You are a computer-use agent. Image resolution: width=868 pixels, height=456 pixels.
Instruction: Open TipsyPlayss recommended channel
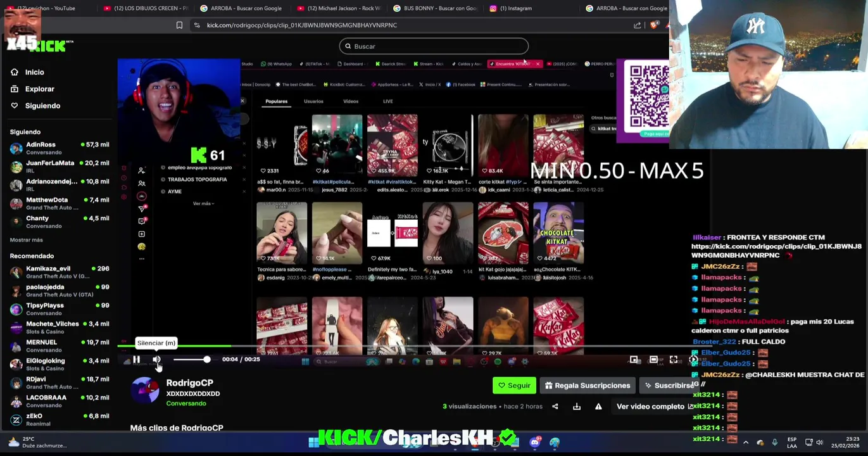click(x=60, y=309)
